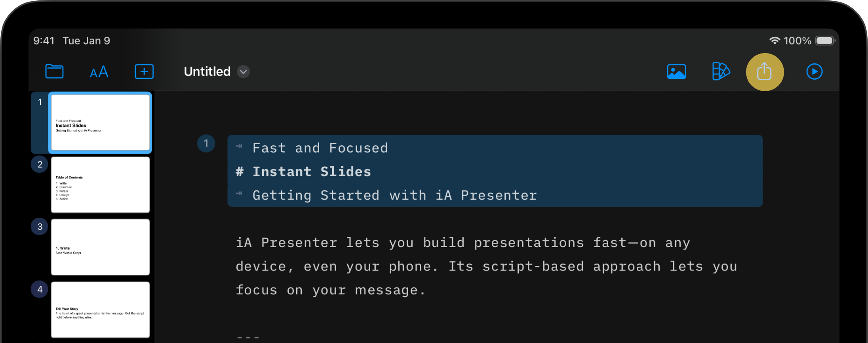
Task: Select the Tell Your Story slide thumbnail
Action: click(100, 309)
